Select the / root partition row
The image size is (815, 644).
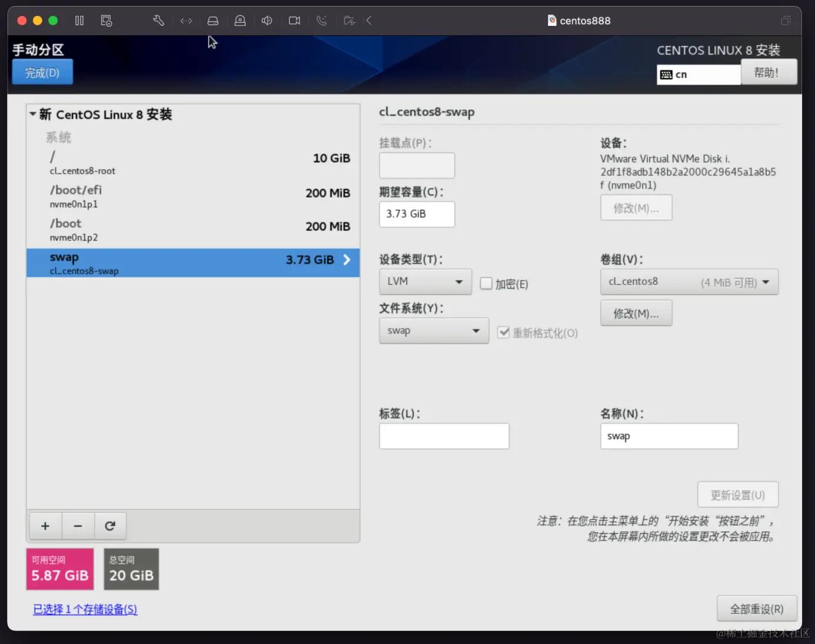tap(193, 163)
